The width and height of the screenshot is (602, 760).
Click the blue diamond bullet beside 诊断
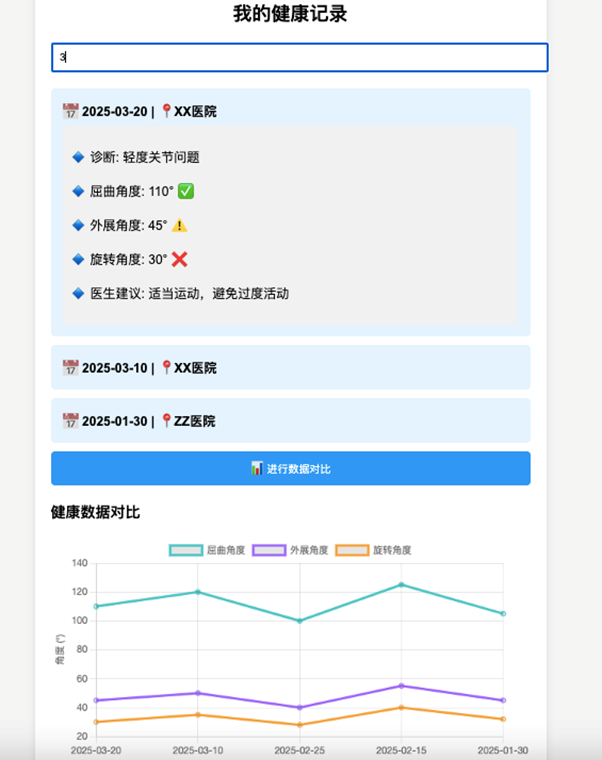point(78,157)
